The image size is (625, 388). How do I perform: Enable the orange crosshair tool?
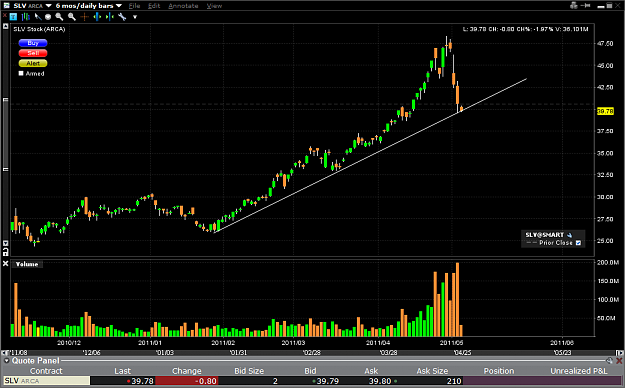85,17
